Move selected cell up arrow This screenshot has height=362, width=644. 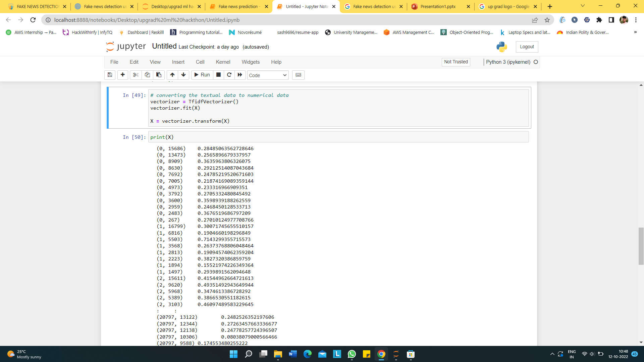(x=172, y=75)
